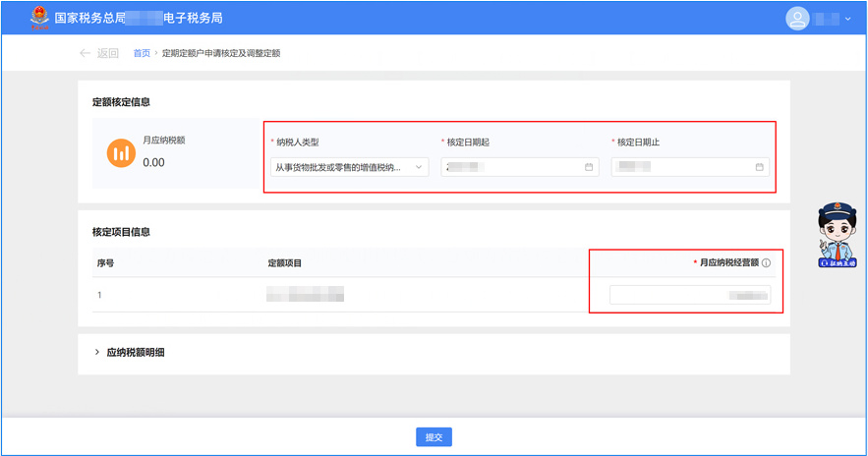This screenshot has height=456, width=868.
Task: Click the tax bureau emblem logo
Action: [39, 18]
